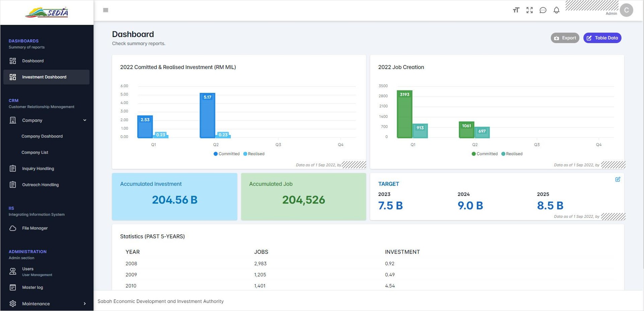Open Company List page

[x=35, y=152]
